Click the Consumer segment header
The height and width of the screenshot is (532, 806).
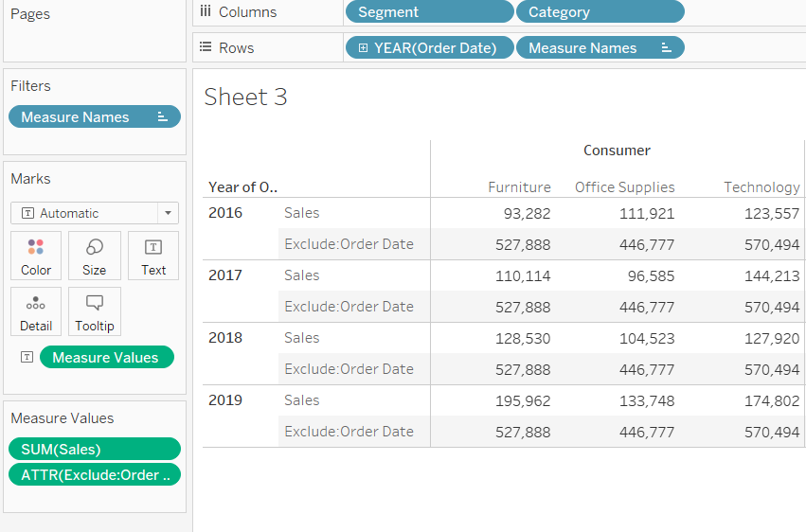tap(617, 151)
